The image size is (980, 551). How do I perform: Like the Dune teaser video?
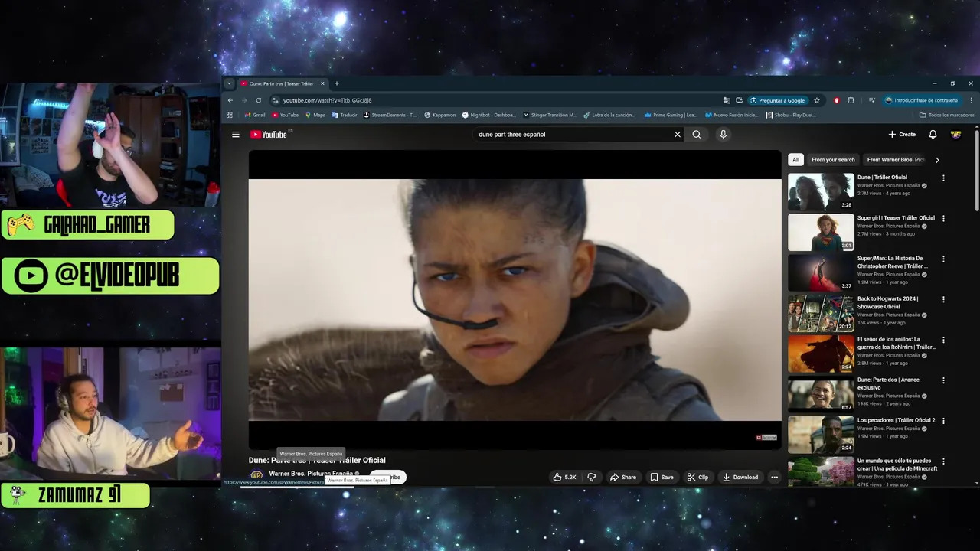pos(564,477)
